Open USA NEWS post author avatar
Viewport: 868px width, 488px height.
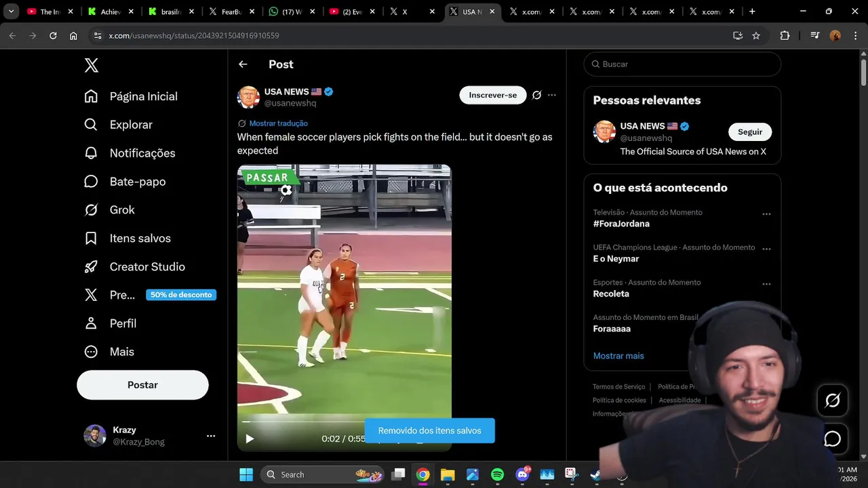249,97
